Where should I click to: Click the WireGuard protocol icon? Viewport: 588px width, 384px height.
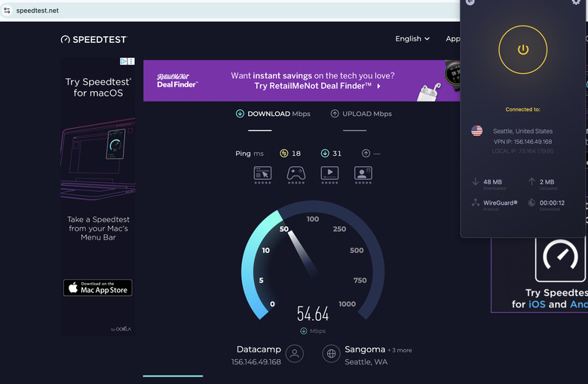click(476, 203)
